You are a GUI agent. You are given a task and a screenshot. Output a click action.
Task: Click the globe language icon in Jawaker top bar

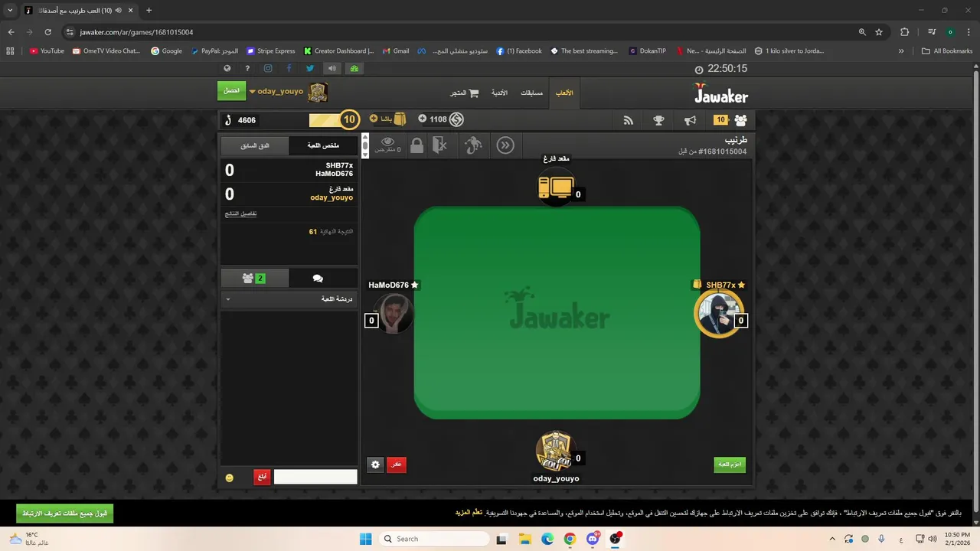tap(227, 68)
